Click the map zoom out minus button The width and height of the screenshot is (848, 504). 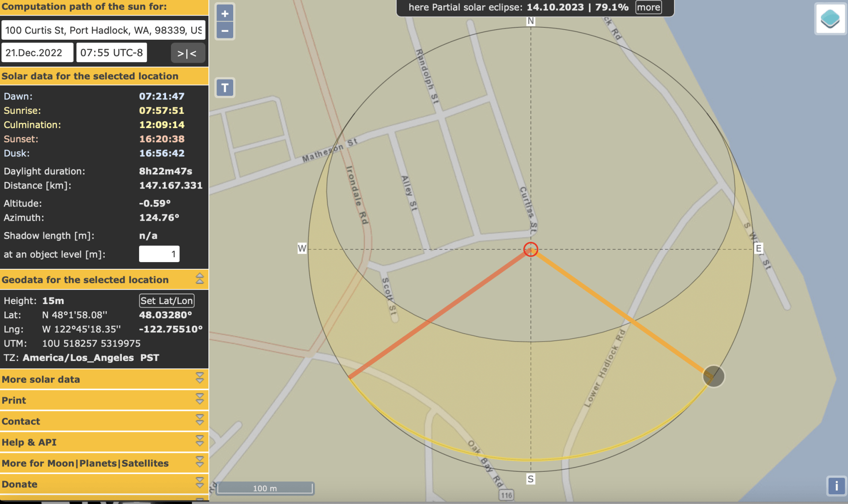(225, 30)
